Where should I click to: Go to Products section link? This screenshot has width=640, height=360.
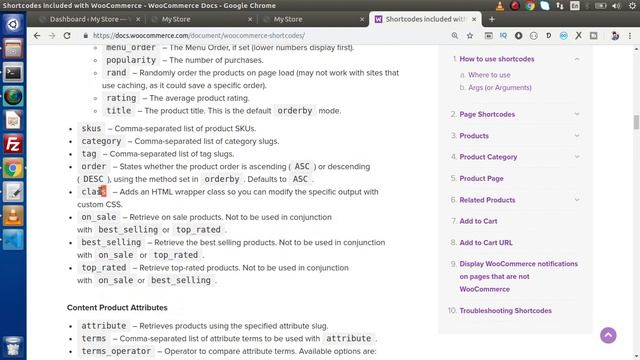(x=474, y=136)
